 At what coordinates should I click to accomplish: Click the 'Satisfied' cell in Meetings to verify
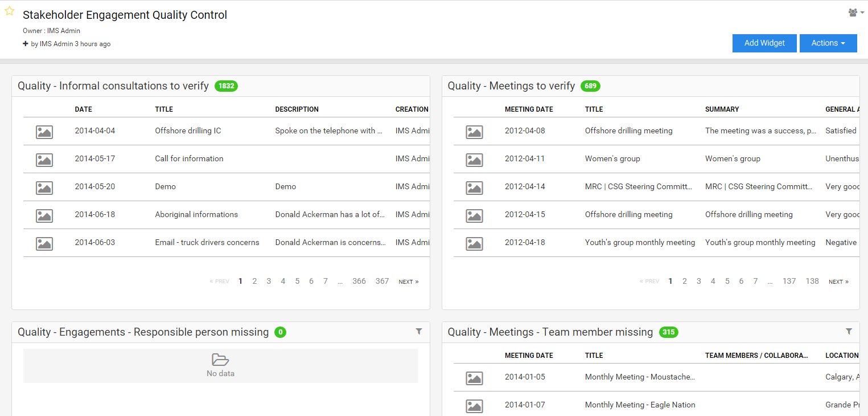841,131
